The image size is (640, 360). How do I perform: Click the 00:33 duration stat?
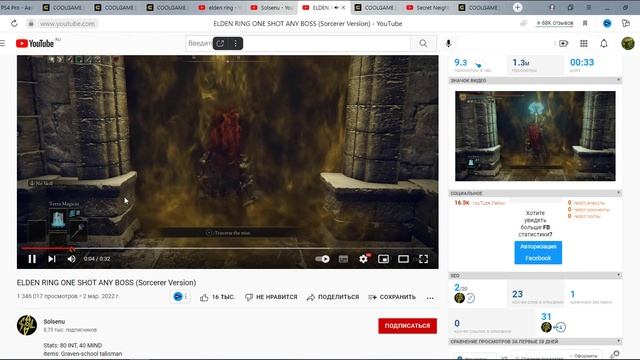(x=582, y=63)
